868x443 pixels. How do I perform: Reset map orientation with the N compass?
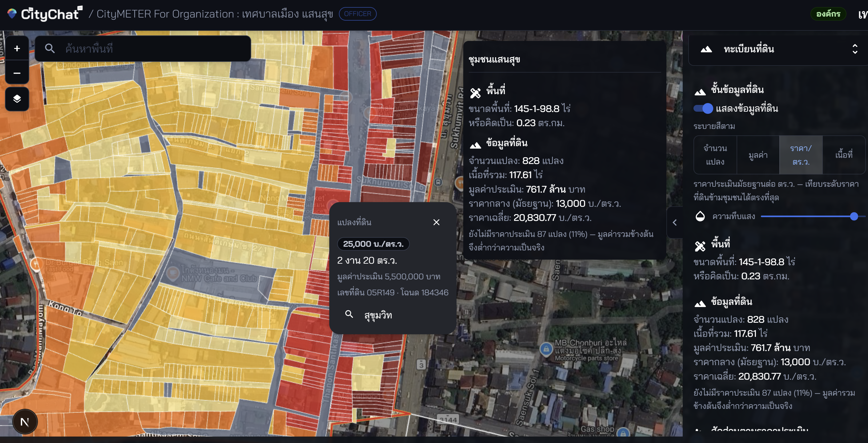click(x=25, y=421)
